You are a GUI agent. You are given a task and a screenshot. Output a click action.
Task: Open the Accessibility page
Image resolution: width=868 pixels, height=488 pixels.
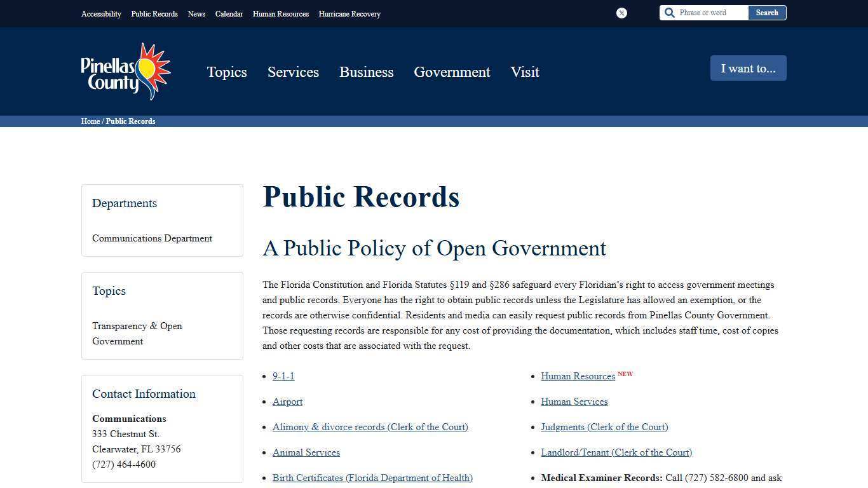pyautogui.click(x=101, y=13)
